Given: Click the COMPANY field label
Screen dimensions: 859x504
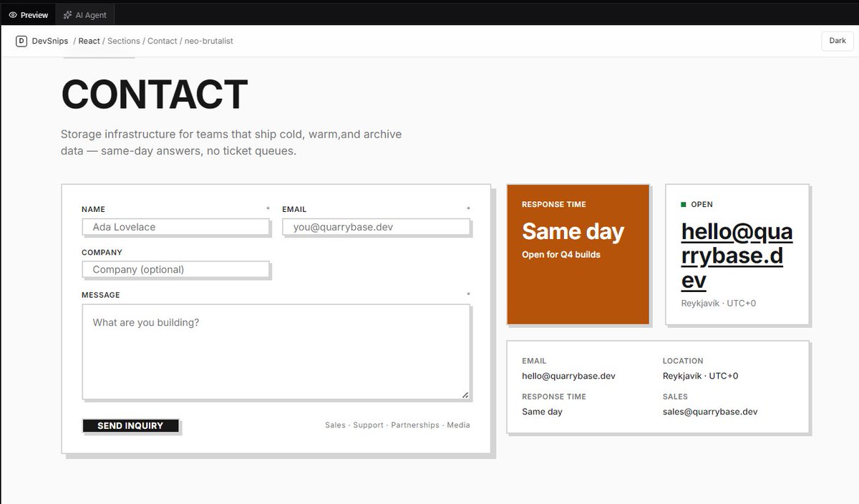Looking at the screenshot, I should (102, 253).
